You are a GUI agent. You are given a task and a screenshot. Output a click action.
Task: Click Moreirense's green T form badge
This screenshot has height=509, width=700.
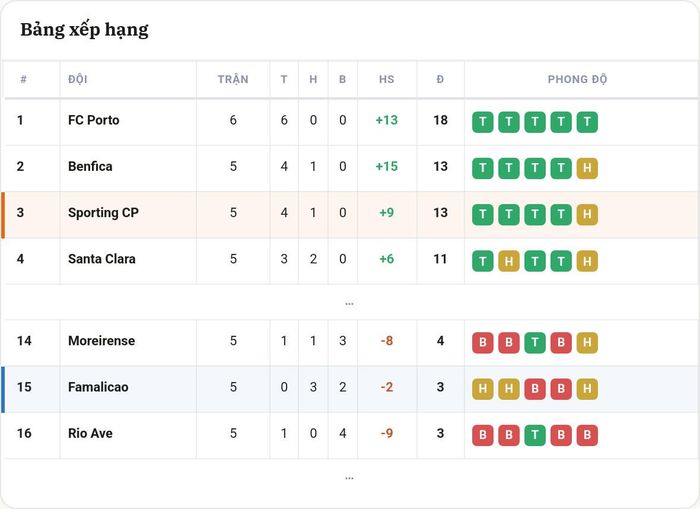535,342
